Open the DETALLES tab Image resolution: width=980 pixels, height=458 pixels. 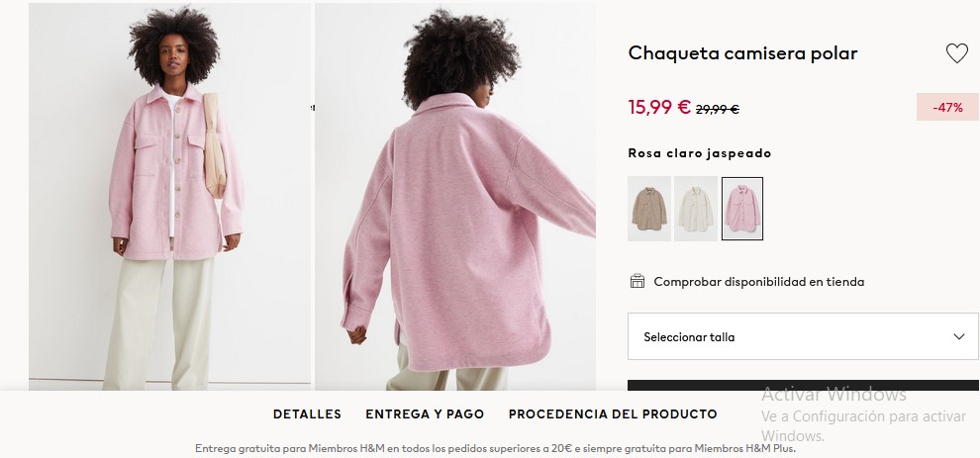pos(307,413)
